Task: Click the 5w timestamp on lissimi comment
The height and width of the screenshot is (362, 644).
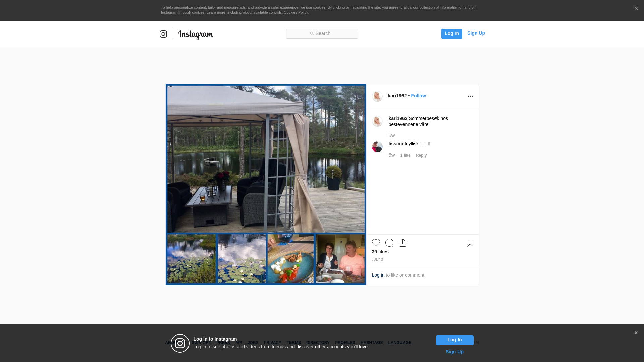Action: (391, 155)
